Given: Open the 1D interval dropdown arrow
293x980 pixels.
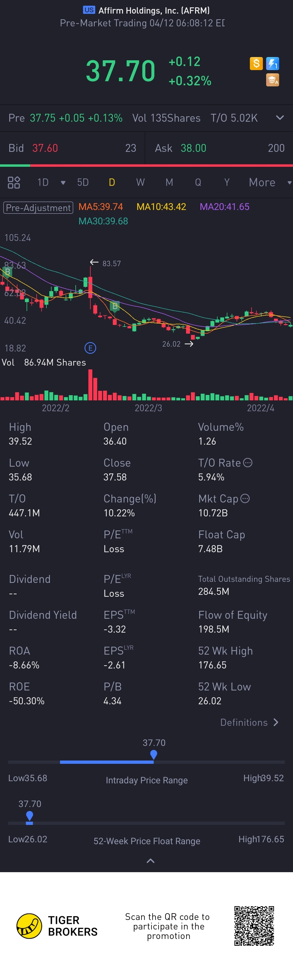Looking at the screenshot, I should point(63,183).
